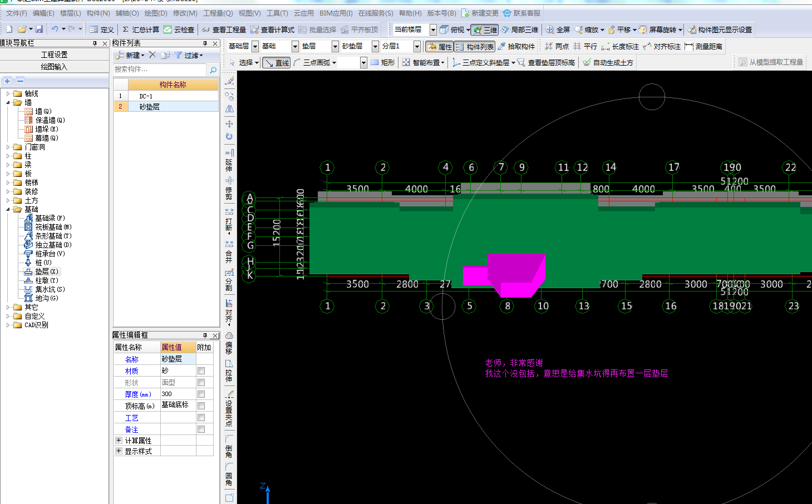
Task: Toggle the 构件列表 panel button
Action: 475,47
